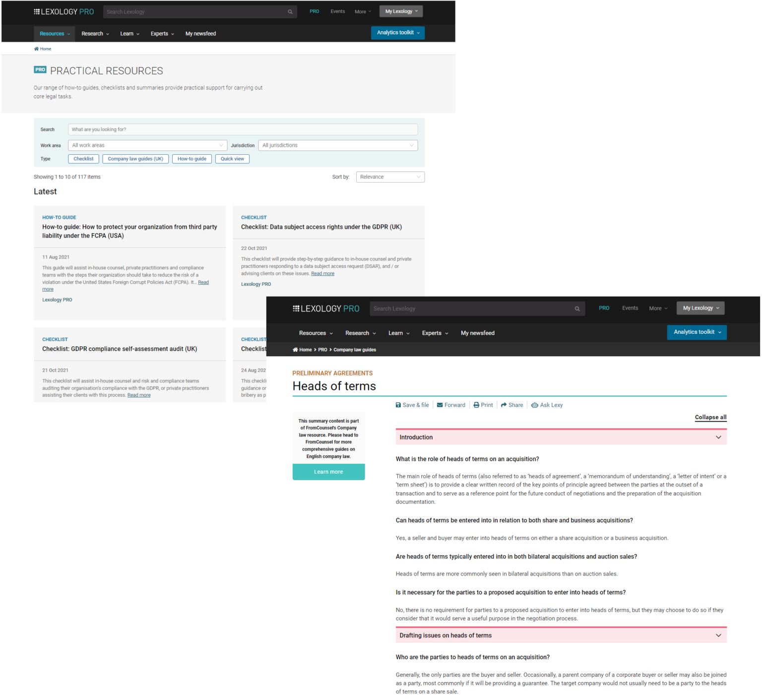762x700 pixels.
Task: Click the What are you looking for search field
Action: point(243,129)
